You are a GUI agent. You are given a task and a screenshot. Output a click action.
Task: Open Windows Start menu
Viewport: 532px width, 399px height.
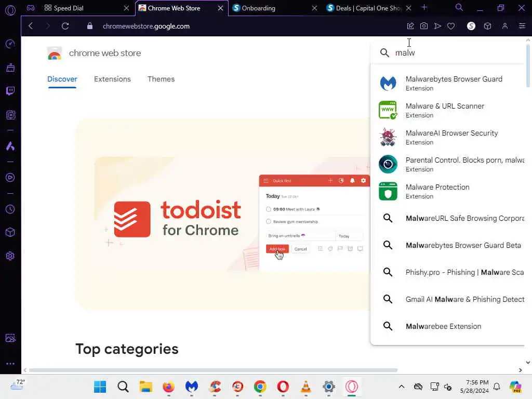click(x=100, y=387)
